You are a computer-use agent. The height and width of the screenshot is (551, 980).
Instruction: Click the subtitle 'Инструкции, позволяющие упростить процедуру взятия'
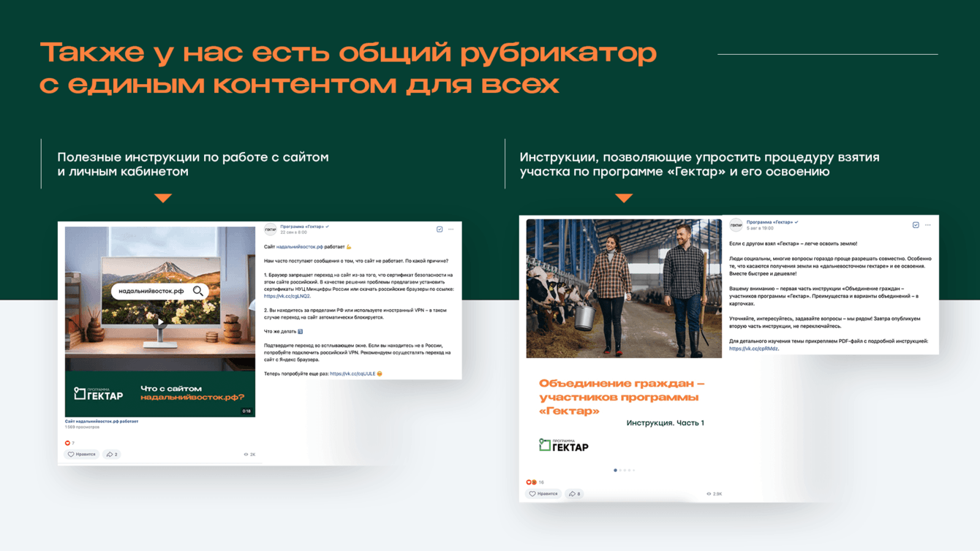coord(700,157)
